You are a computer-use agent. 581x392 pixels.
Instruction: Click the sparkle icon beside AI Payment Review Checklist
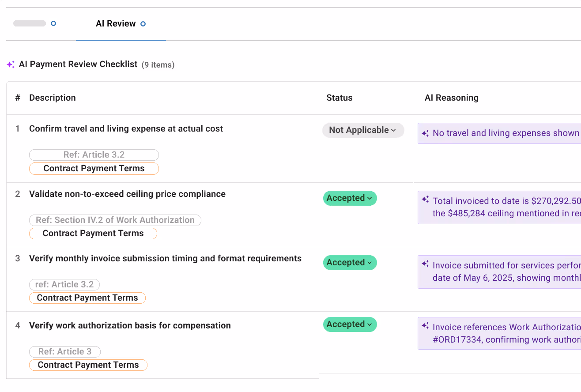coord(11,64)
